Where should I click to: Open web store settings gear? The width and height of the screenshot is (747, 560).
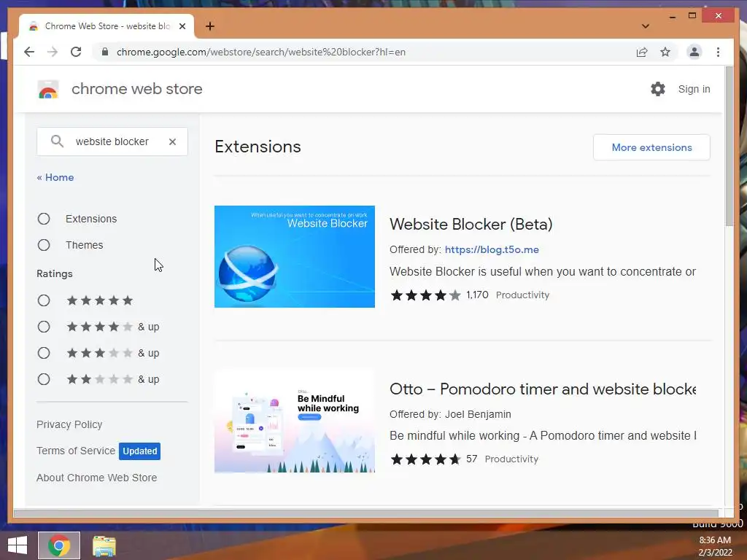click(x=658, y=89)
